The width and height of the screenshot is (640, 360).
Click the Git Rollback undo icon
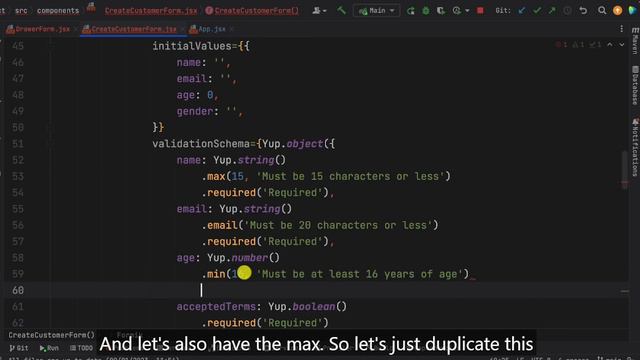pos(583,11)
